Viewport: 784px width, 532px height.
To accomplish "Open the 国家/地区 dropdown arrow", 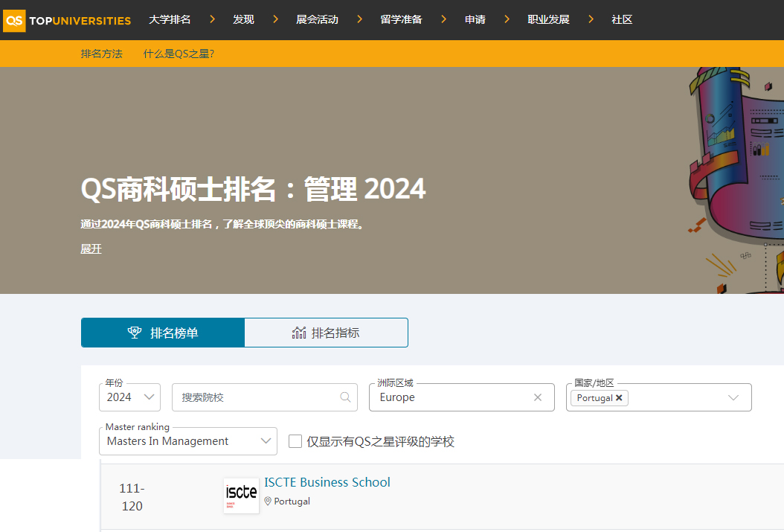I will click(x=733, y=397).
